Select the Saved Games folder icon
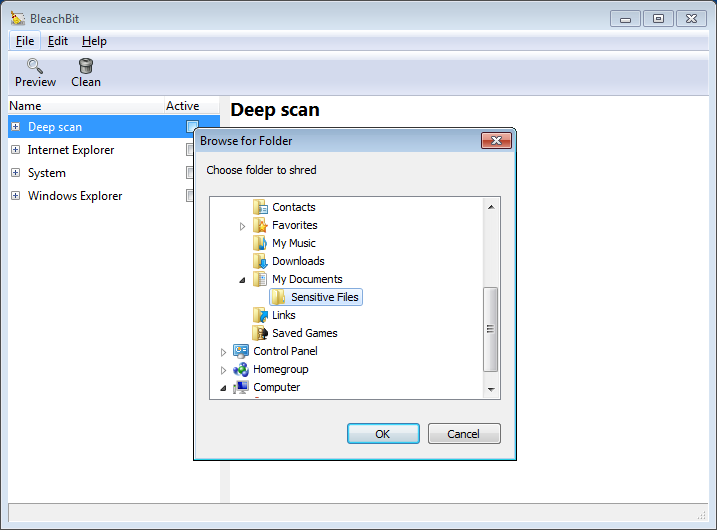The image size is (717, 530). click(x=260, y=333)
